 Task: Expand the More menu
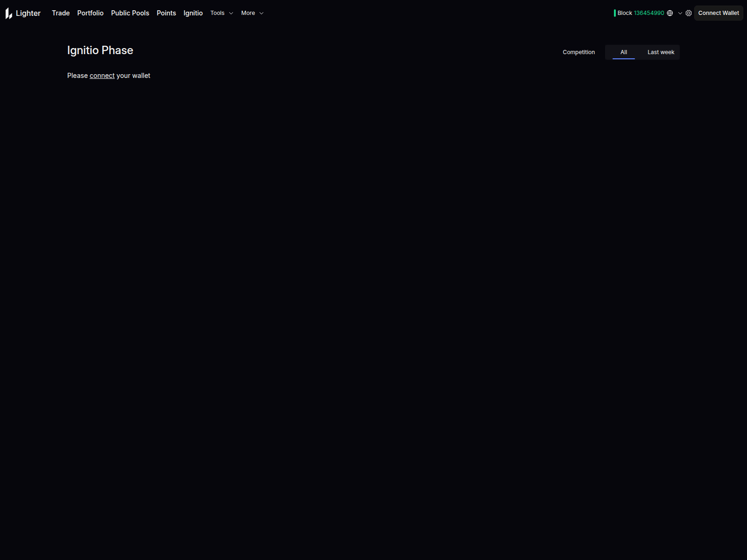[x=252, y=13]
